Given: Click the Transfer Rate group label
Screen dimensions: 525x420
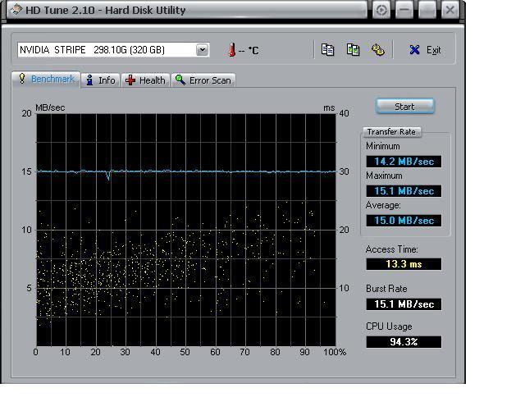Looking at the screenshot, I should (x=391, y=132).
